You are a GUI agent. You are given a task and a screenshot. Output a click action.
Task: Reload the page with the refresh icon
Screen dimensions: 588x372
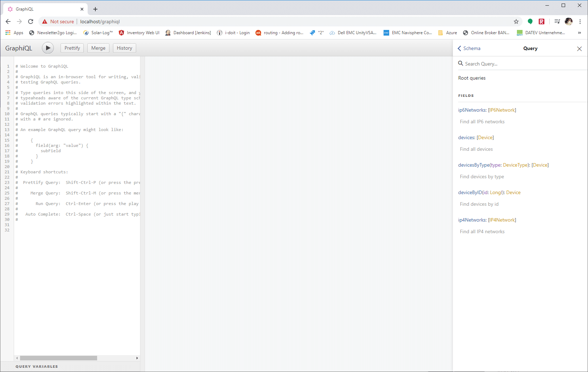coord(31,21)
